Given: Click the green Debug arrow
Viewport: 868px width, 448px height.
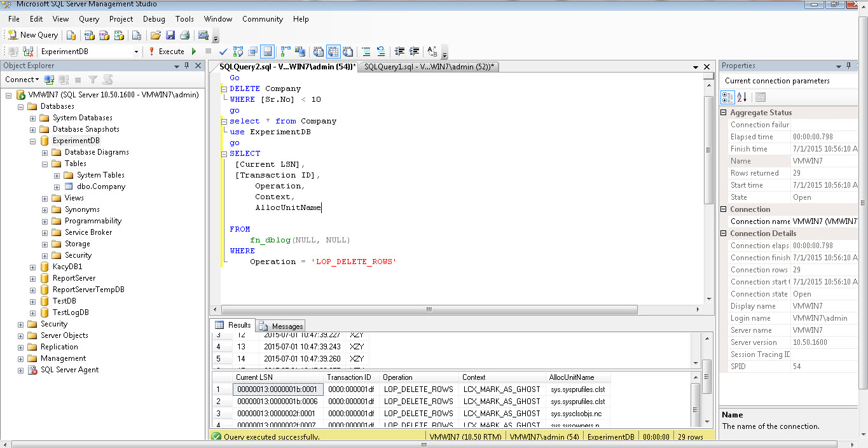Looking at the screenshot, I should [x=194, y=52].
